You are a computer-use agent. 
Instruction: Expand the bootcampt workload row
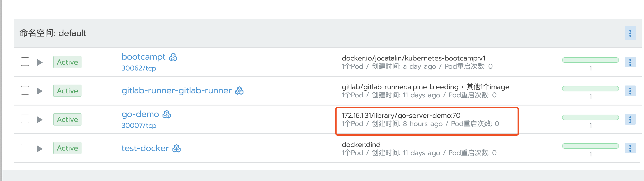click(40, 62)
